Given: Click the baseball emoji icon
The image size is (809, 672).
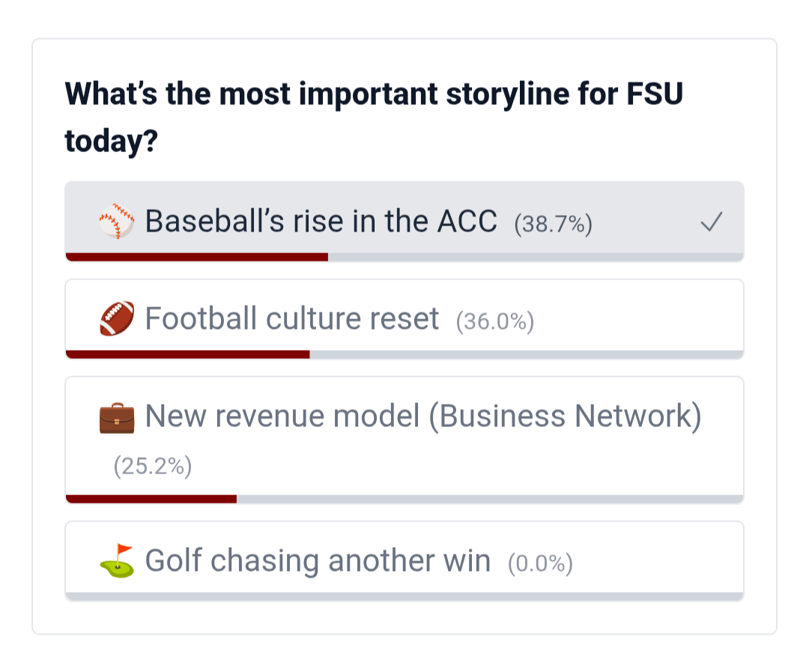Looking at the screenshot, I should coord(117,223).
